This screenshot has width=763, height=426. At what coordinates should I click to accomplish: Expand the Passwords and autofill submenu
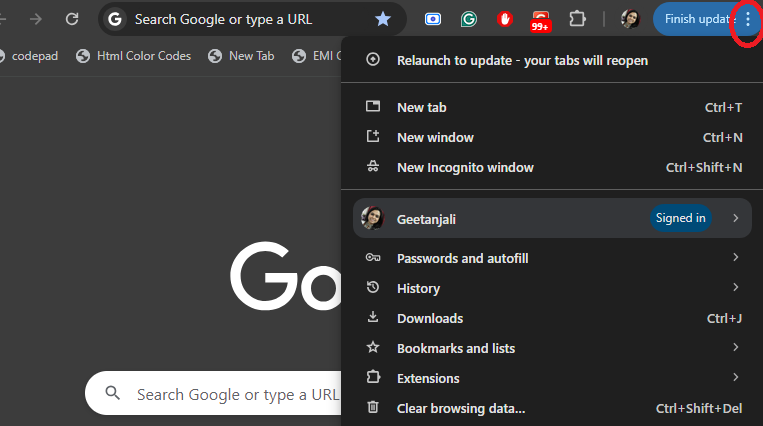click(x=551, y=258)
